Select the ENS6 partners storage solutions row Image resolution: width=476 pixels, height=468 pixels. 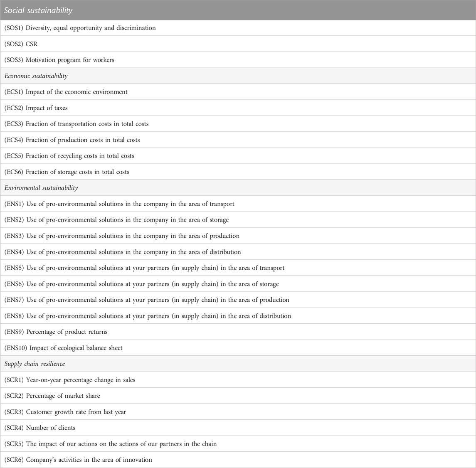coord(238,284)
